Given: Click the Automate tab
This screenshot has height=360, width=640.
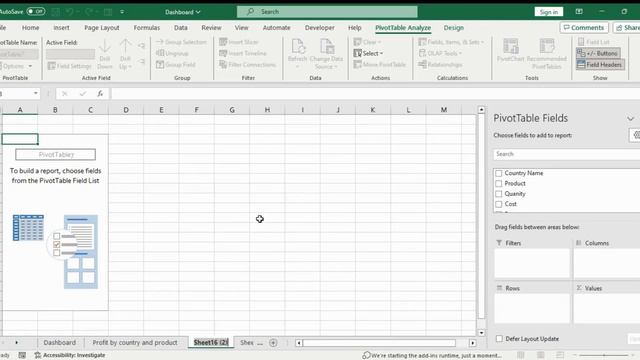Looking at the screenshot, I should click(x=276, y=28).
